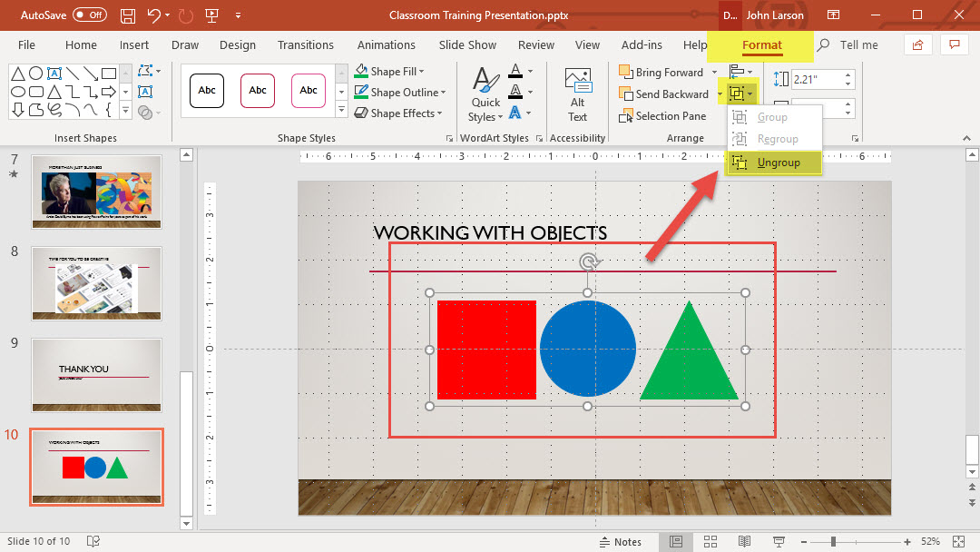Toggle the Notes pane
Viewport: 980px width, 552px height.
click(620, 542)
